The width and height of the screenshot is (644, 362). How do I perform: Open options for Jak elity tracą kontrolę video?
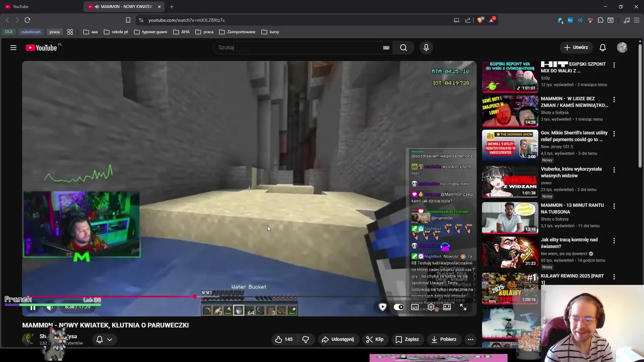click(614, 241)
